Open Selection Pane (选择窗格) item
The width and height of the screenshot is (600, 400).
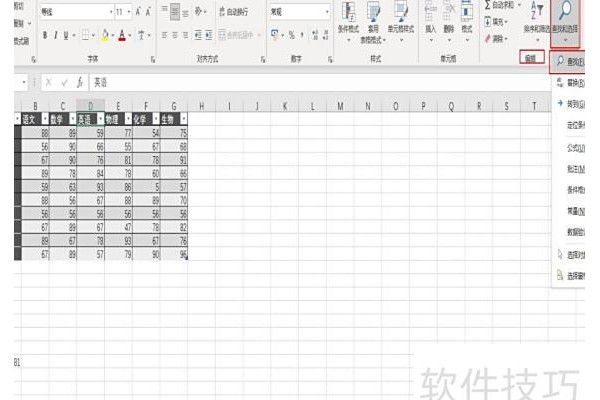(x=570, y=276)
